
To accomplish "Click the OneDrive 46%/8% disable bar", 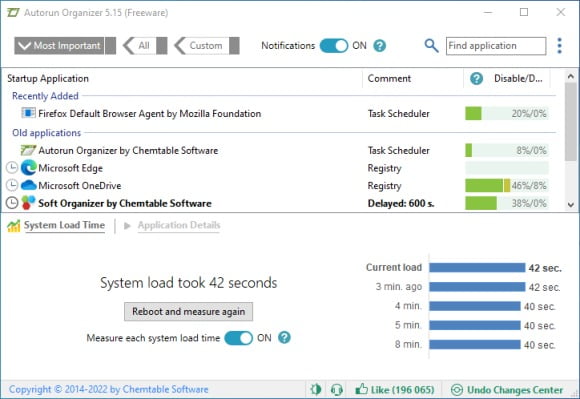I will [x=507, y=186].
